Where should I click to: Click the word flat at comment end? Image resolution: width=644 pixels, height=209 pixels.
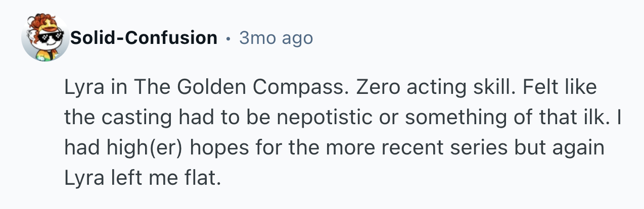tap(205, 178)
